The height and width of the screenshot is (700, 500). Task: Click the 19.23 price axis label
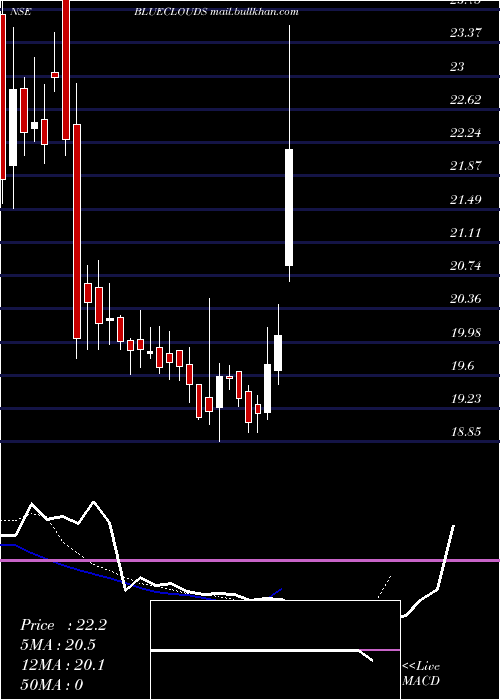466,399
